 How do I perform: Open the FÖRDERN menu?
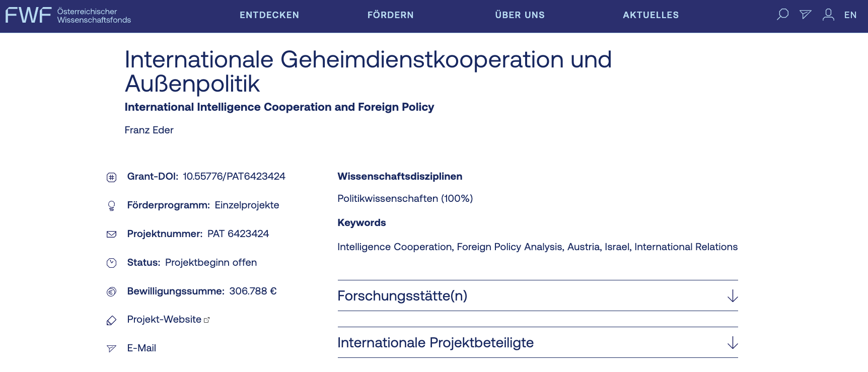[390, 15]
